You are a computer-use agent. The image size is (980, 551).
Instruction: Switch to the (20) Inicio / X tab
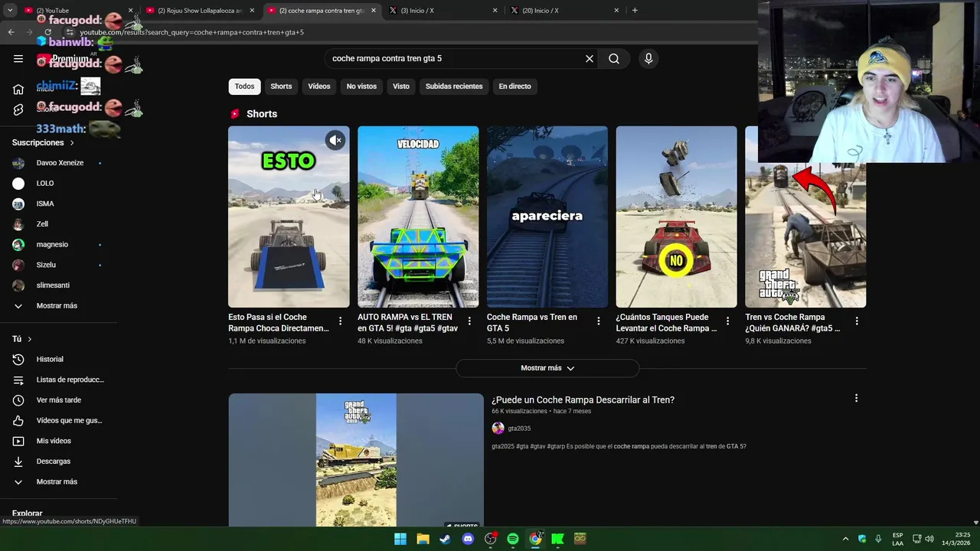tap(565, 11)
